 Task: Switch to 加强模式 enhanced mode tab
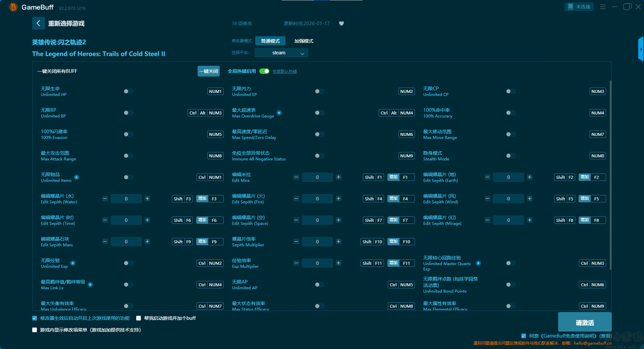pos(304,41)
